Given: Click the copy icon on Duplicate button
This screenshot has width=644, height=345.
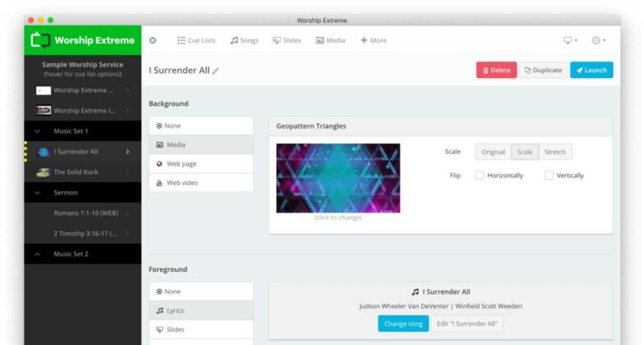Looking at the screenshot, I should (x=528, y=70).
